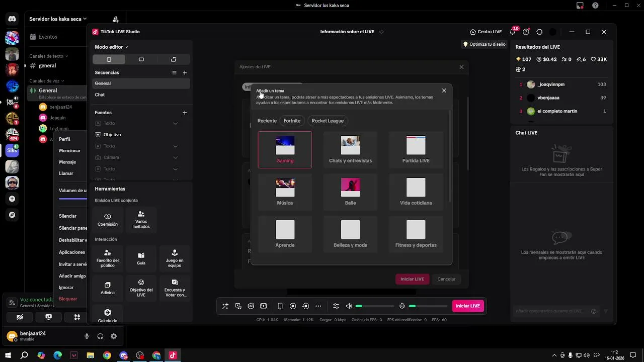Choose Perfil from Discord context menu
The height and width of the screenshot is (362, 644).
tap(64, 139)
